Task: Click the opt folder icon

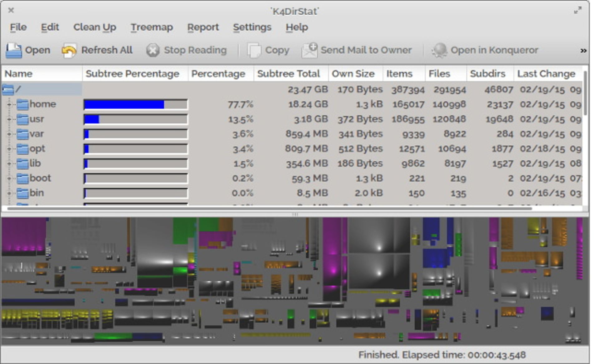Action: click(x=22, y=149)
